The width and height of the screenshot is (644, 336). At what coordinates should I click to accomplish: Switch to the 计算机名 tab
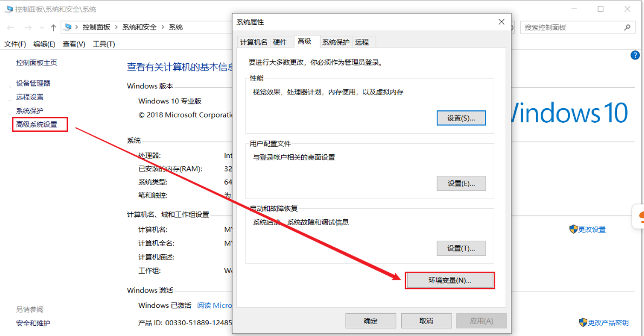point(254,42)
